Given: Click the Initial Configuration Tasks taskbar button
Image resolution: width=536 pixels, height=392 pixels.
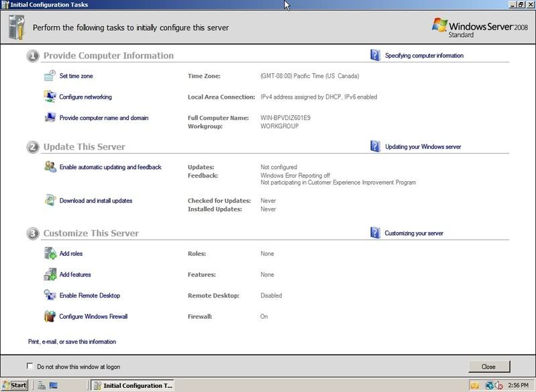Looking at the screenshot, I should [133, 385].
